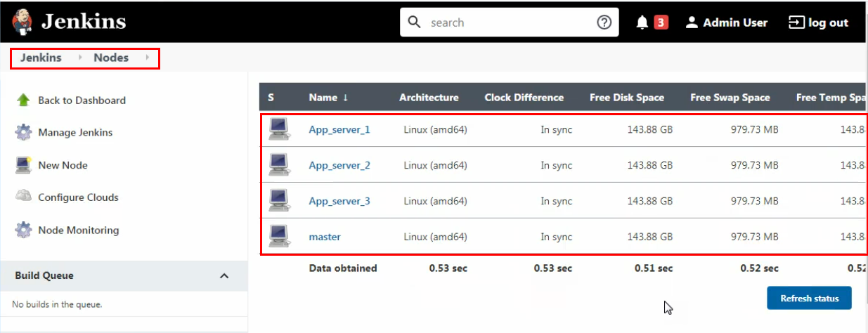Collapse the Build Queue panel chevron
This screenshot has height=333, width=868.
pos(224,276)
